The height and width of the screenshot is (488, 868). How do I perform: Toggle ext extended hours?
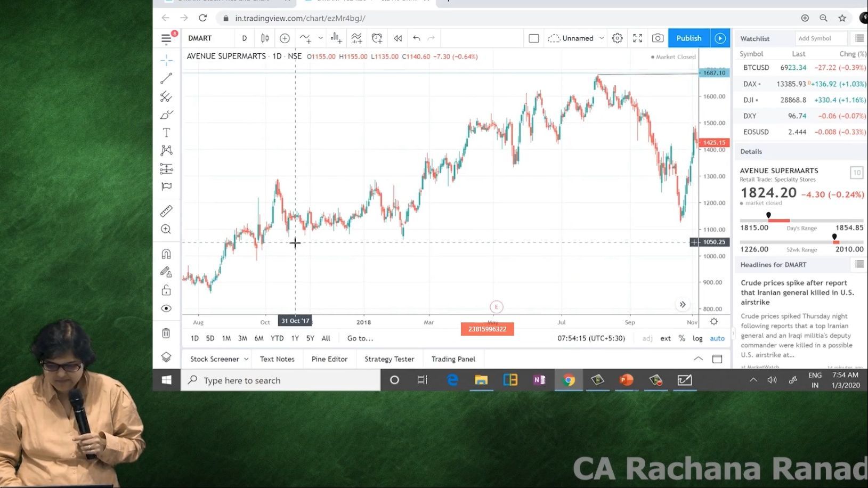(x=666, y=338)
